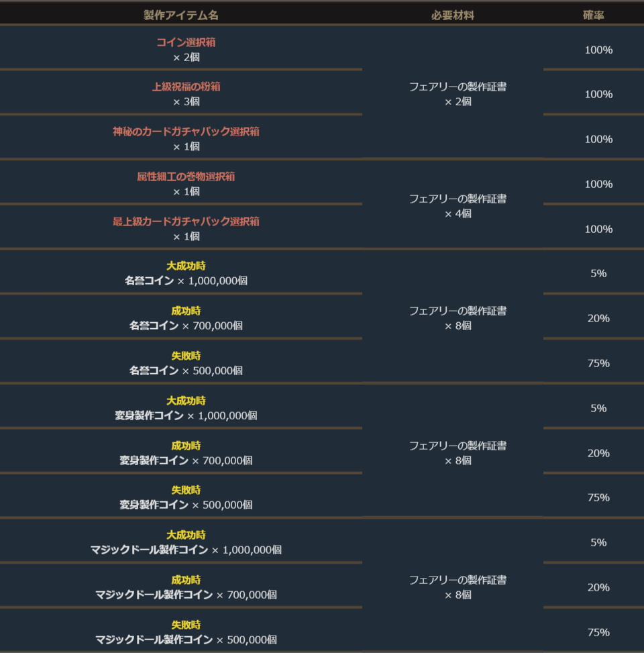Select the 名誉コイン × 700,000個 entry
Viewport: 644px width, 653px height.
point(186,325)
